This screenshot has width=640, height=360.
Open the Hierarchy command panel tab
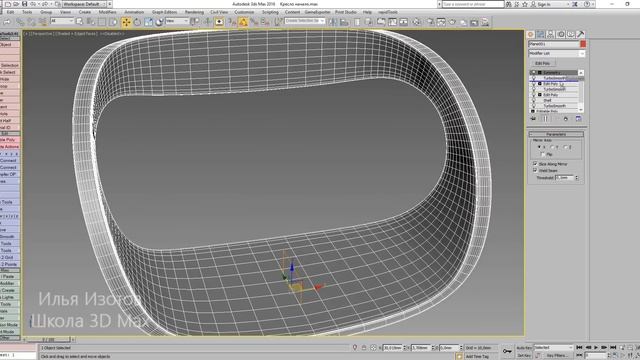coord(550,34)
